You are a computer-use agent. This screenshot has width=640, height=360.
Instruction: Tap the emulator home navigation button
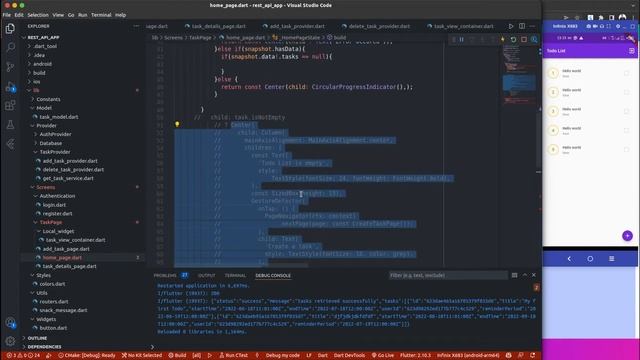[x=590, y=259]
